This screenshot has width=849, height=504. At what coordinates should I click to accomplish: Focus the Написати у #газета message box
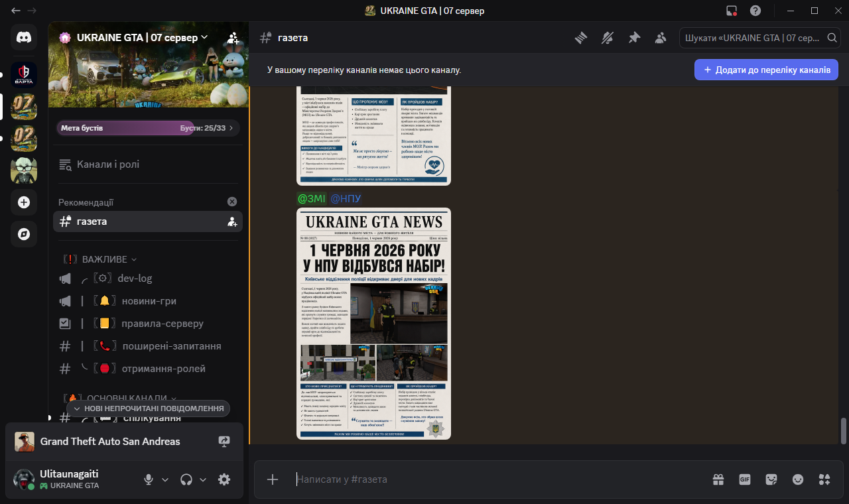coord(497,479)
